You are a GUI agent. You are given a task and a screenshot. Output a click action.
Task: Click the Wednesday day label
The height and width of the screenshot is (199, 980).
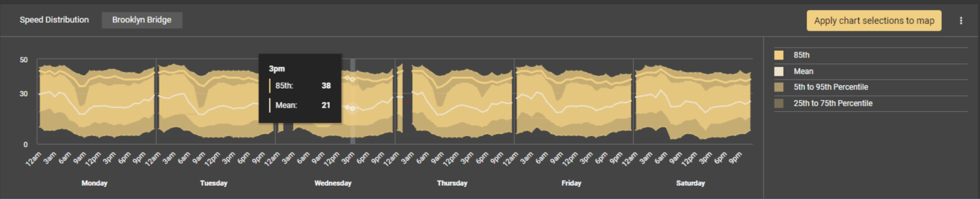[x=332, y=183]
